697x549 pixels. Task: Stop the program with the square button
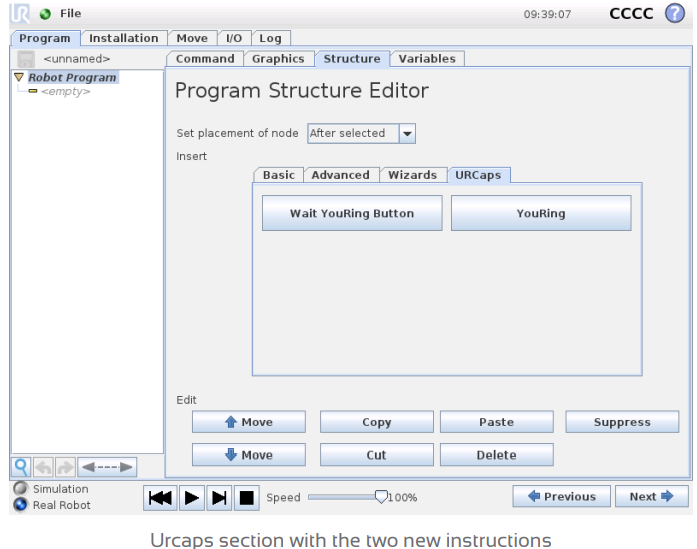pyautogui.click(x=247, y=498)
